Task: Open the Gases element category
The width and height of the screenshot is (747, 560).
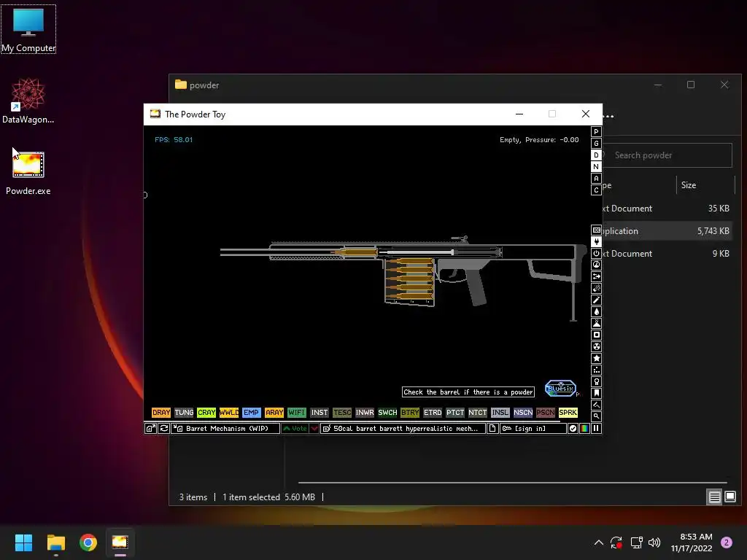Action: pos(596,300)
